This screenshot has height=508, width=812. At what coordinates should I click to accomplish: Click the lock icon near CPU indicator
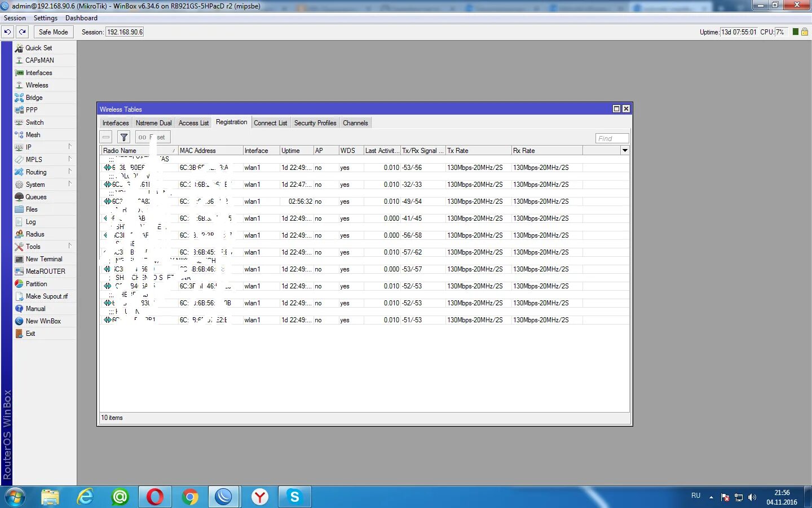805,32
